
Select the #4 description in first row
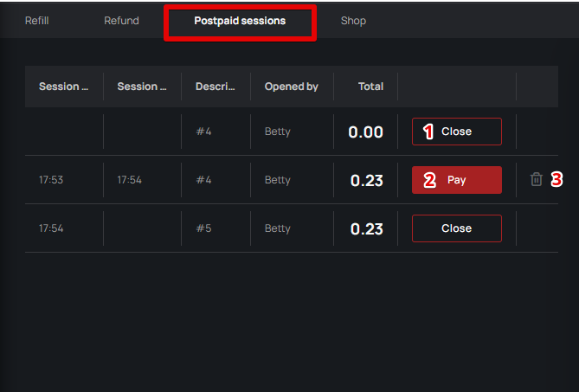(x=203, y=132)
